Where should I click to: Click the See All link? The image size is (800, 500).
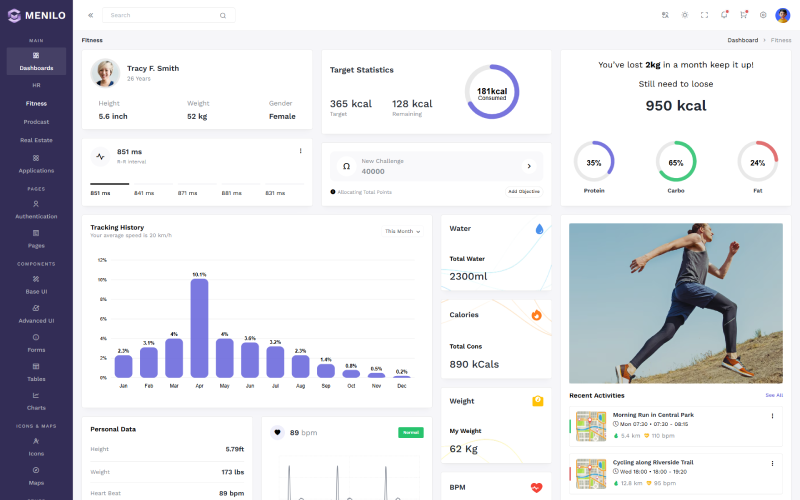[x=774, y=395]
